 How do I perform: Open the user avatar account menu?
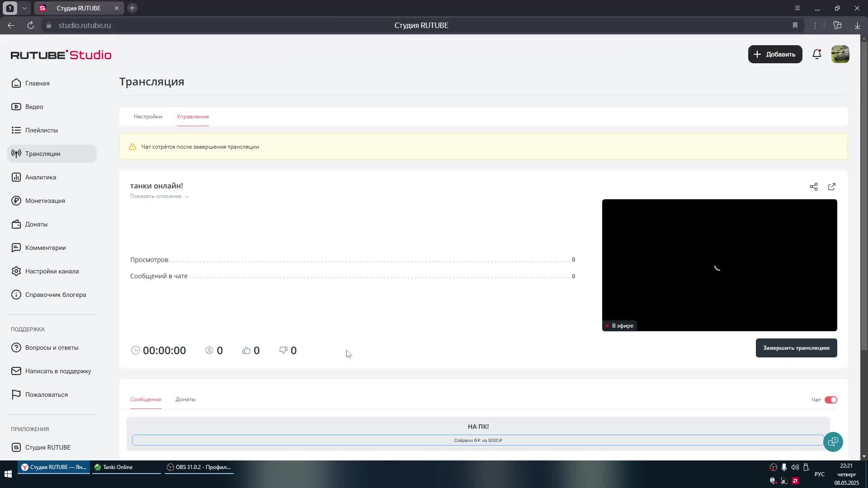click(840, 54)
